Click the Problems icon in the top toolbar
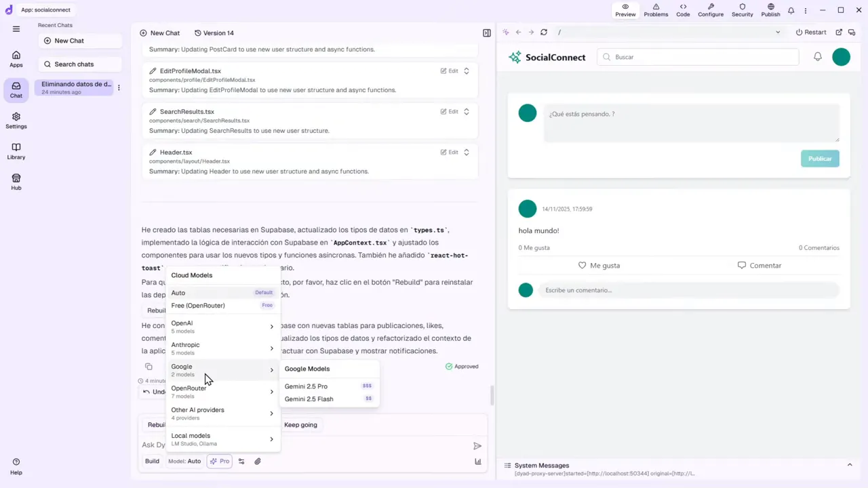Viewport: 868px width, 488px height. [x=656, y=9]
